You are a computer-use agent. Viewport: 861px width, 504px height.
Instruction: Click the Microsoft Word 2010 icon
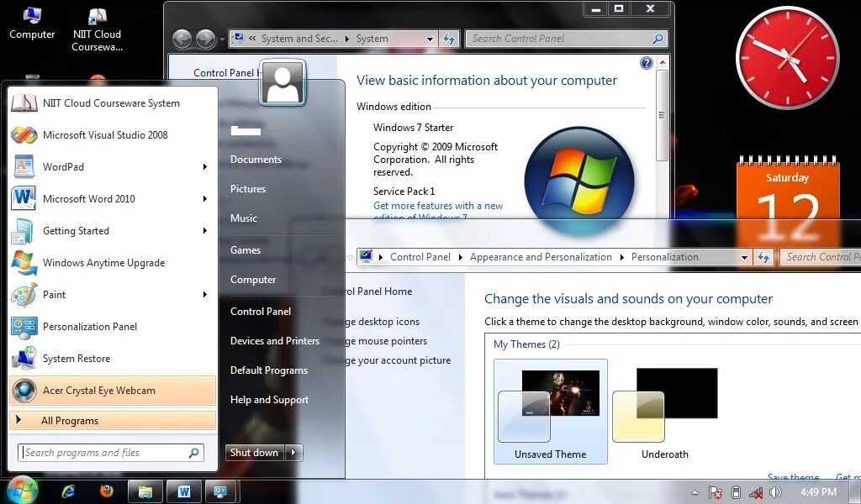point(24,198)
